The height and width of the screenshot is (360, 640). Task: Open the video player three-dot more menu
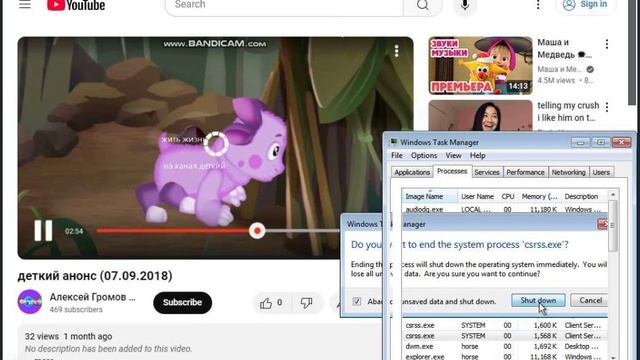point(396,51)
